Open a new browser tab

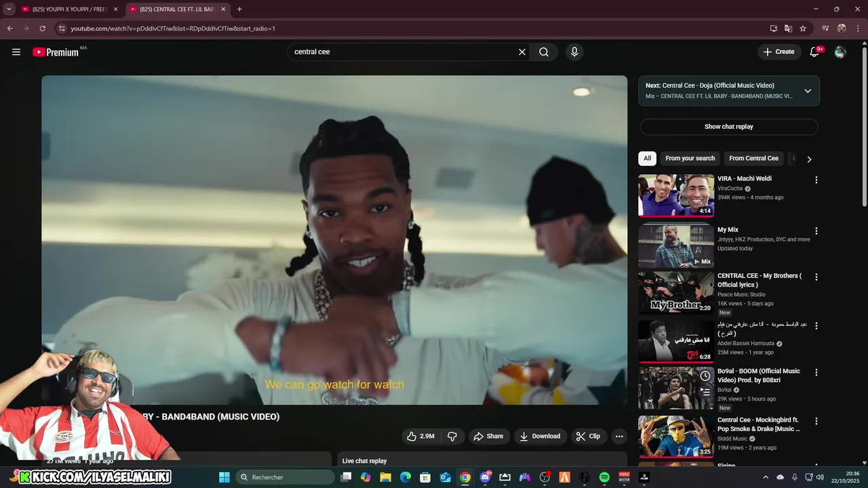tap(239, 9)
